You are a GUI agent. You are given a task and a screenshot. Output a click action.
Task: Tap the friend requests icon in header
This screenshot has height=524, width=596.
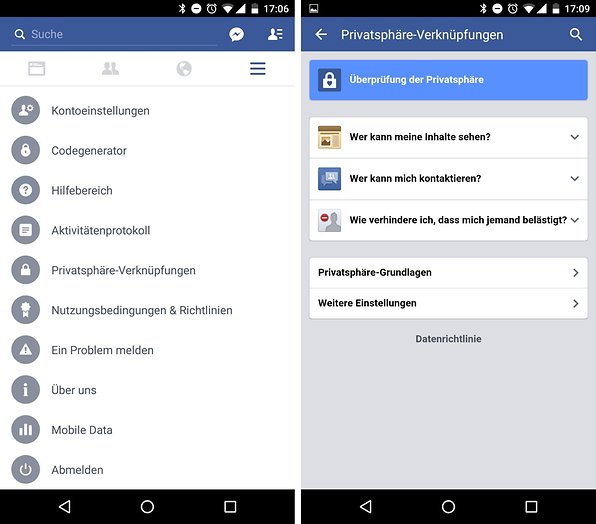pyautogui.click(x=275, y=34)
